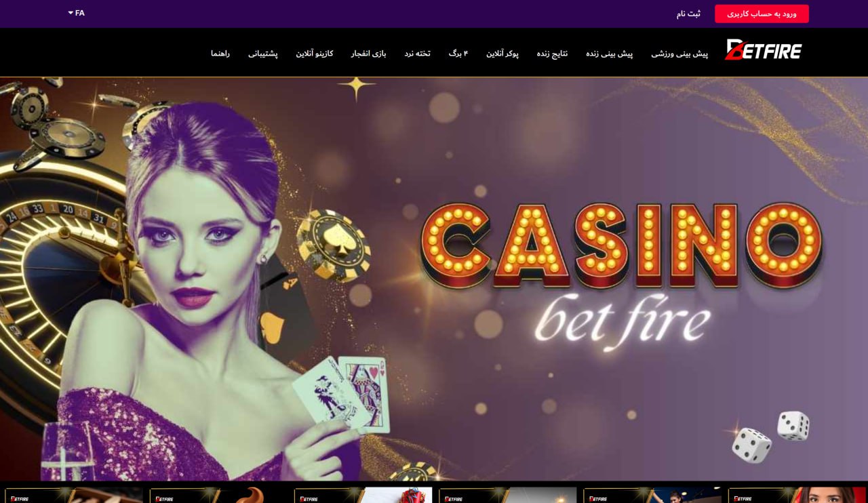868x503 pixels.
Task: Open first game thumbnail at bottom left
Action: (x=73, y=495)
